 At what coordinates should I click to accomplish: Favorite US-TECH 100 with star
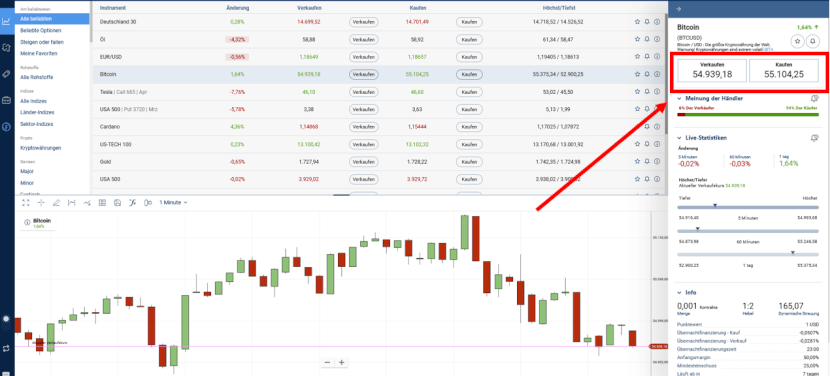637,144
